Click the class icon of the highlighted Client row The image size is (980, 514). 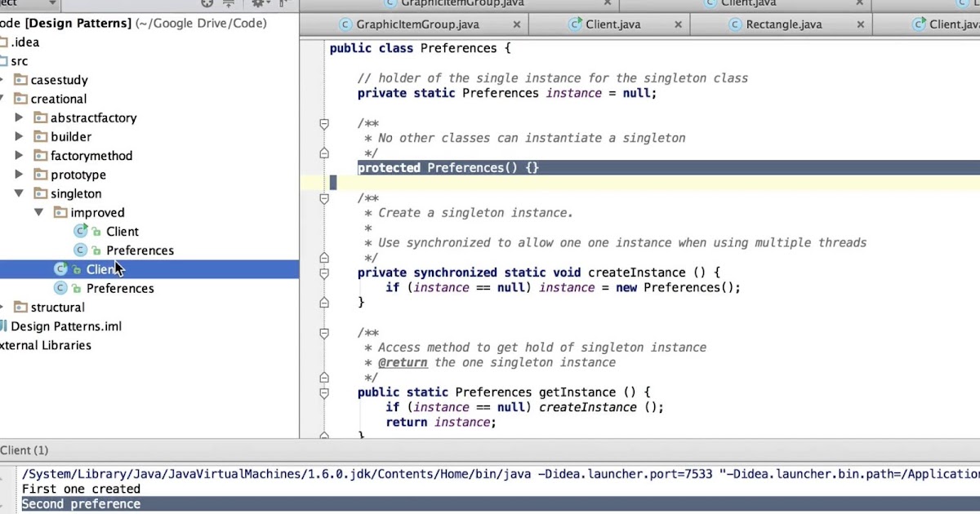[60, 269]
